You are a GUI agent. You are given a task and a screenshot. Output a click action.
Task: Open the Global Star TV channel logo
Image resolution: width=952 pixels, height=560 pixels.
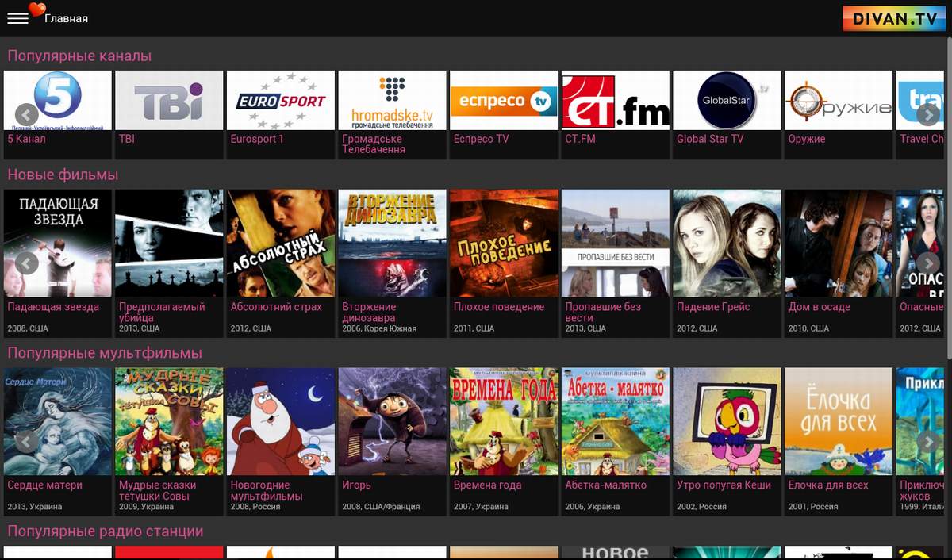[x=727, y=101]
